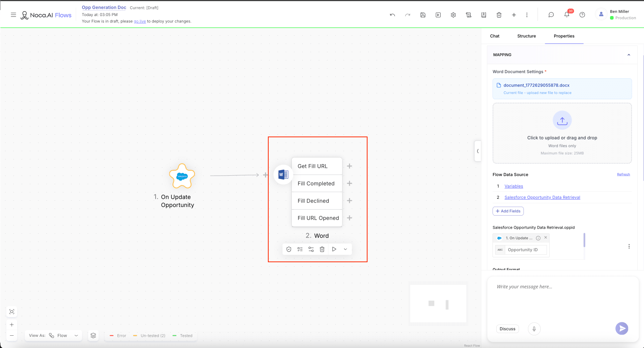Click the Discuss button
This screenshot has width=644, height=348.
tap(507, 329)
